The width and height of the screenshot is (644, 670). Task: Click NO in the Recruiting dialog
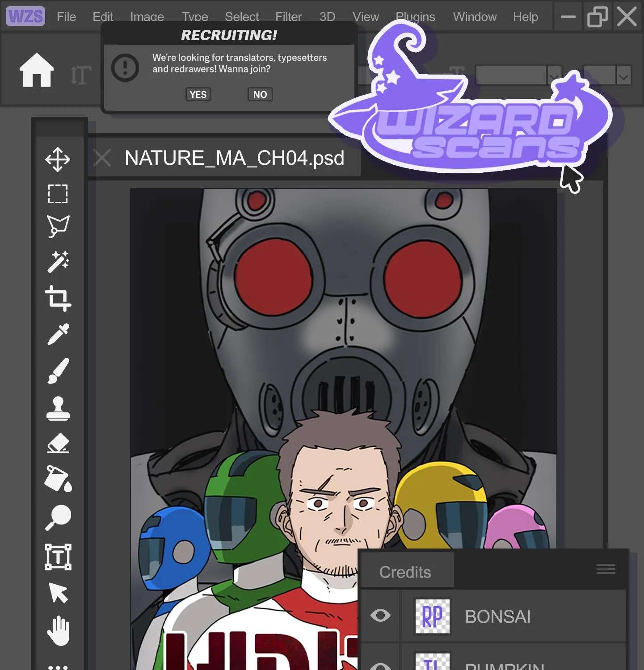pyautogui.click(x=260, y=94)
